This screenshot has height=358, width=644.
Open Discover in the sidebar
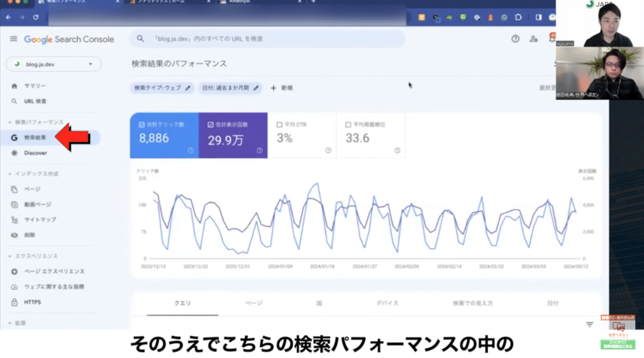[x=35, y=153]
